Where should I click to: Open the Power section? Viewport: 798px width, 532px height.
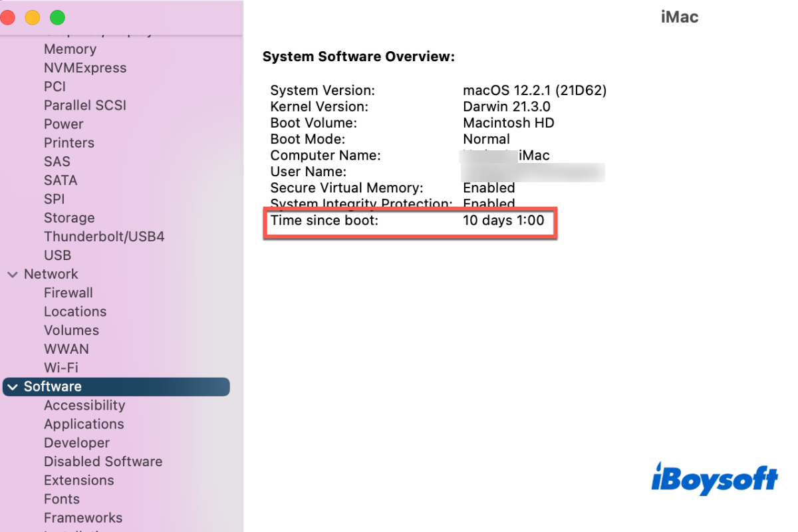click(64, 124)
